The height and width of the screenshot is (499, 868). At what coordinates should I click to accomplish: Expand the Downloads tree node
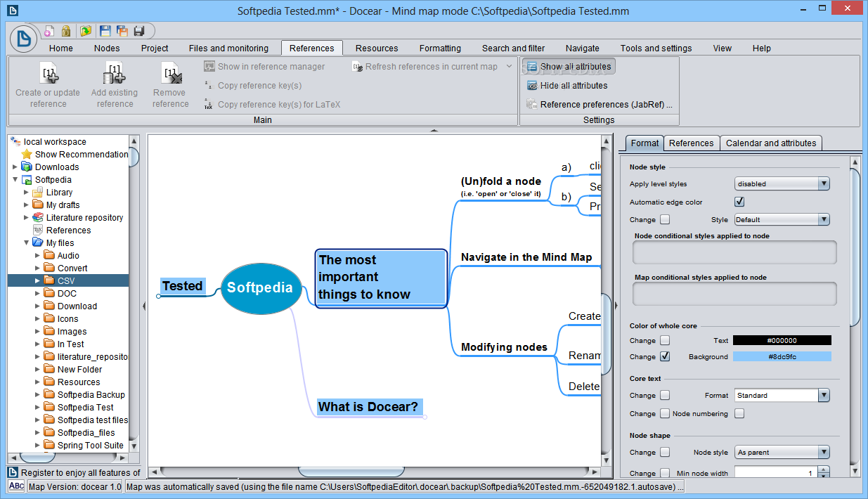pyautogui.click(x=15, y=167)
